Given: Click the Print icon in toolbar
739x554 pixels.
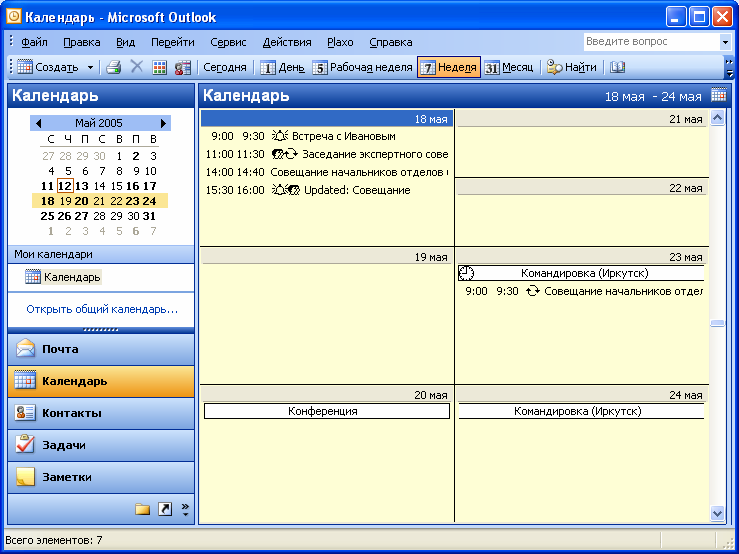Looking at the screenshot, I should tap(113, 67).
